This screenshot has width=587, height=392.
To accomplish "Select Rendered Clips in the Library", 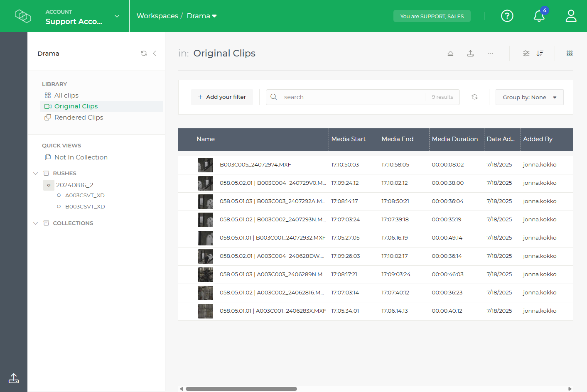I will [x=78, y=117].
